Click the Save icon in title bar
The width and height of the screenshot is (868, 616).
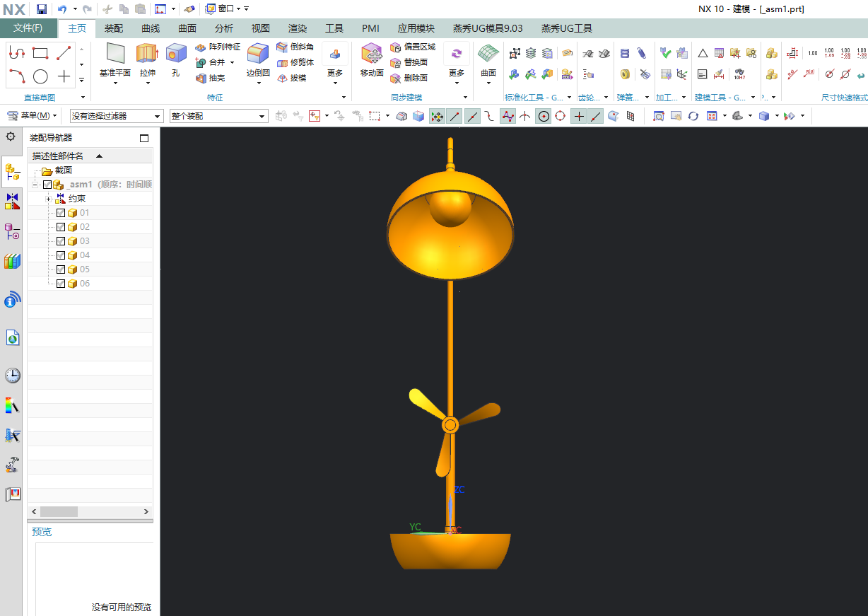pyautogui.click(x=42, y=9)
